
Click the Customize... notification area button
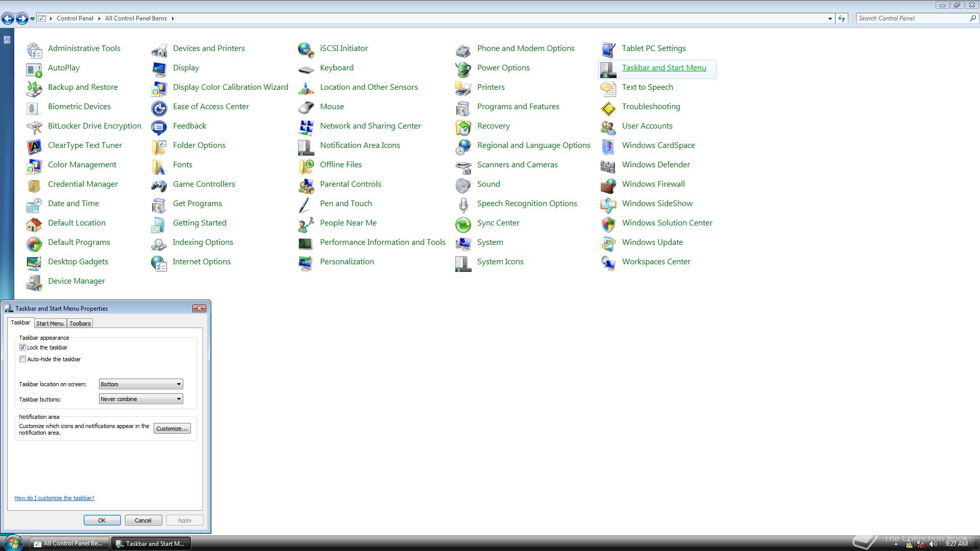tap(172, 429)
